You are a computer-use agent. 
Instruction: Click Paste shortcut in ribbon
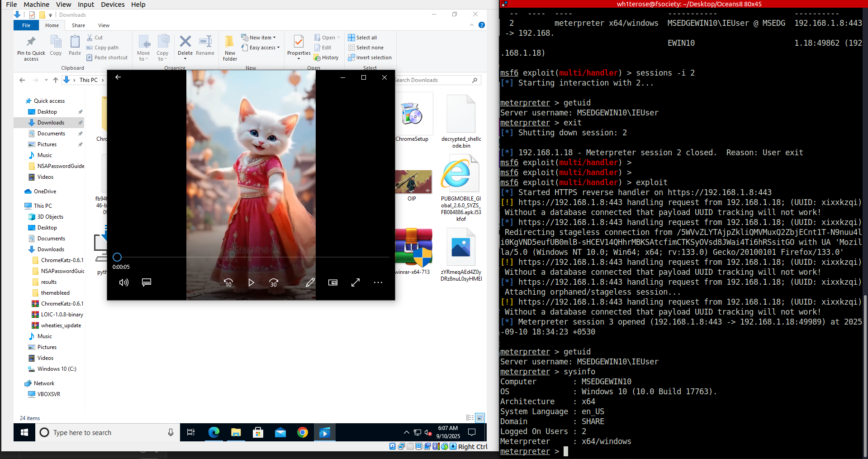(x=107, y=57)
